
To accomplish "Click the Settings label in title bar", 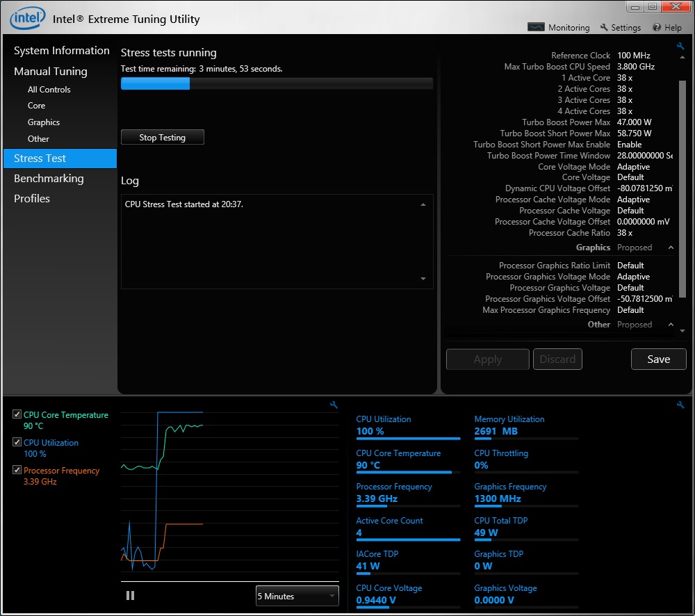I will [626, 28].
